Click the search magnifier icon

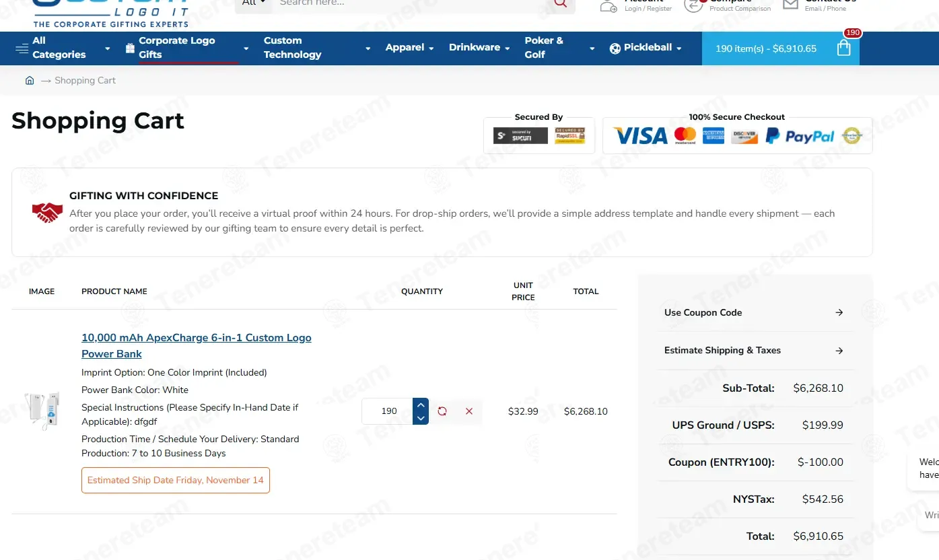pyautogui.click(x=560, y=3)
